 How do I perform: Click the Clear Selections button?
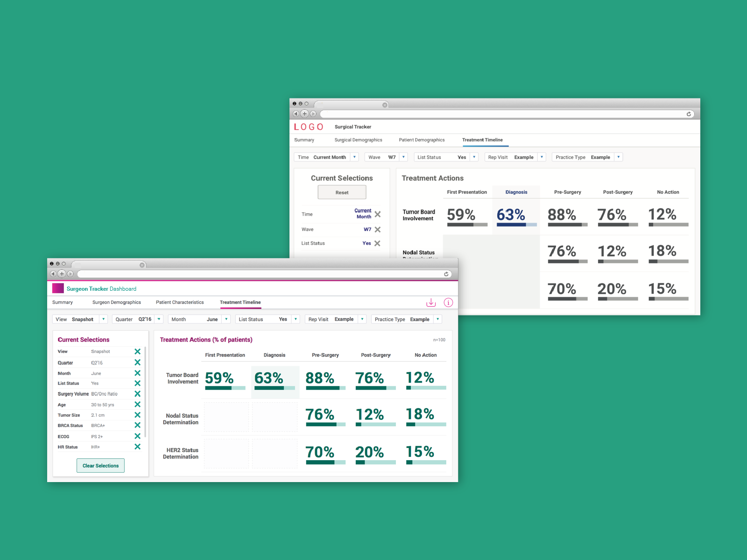click(100, 466)
